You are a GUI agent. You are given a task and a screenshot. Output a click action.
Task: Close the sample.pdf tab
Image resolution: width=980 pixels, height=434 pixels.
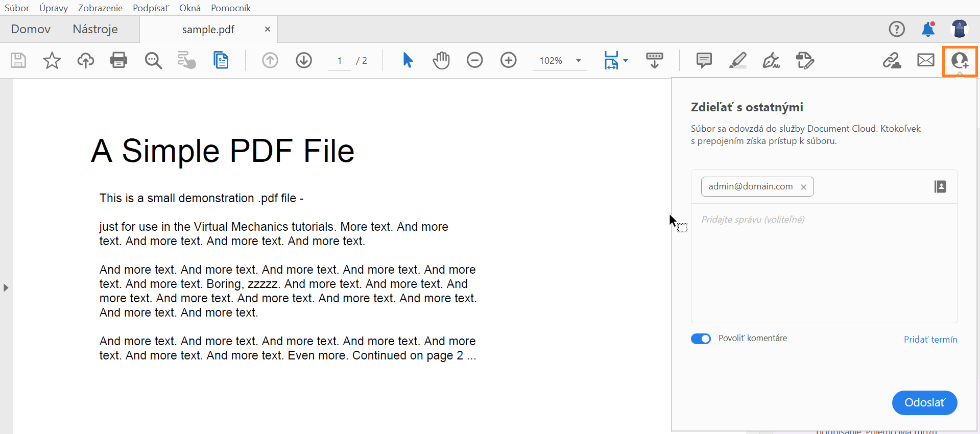[267, 30]
